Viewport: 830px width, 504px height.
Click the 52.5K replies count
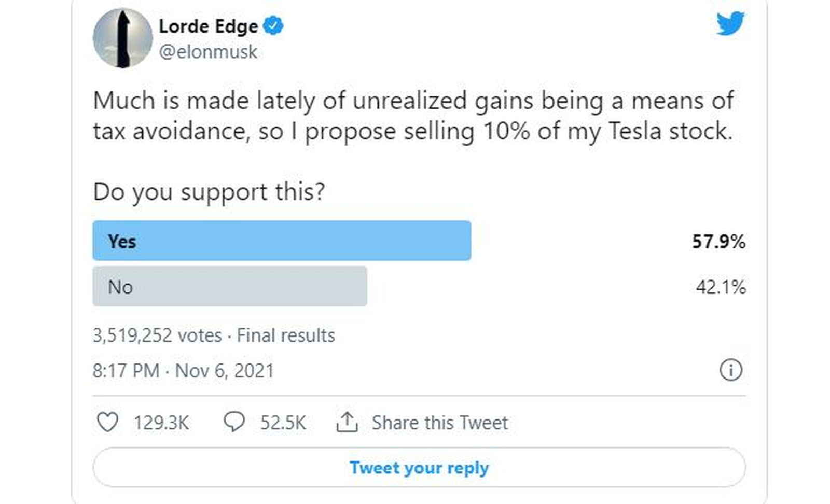pos(283,423)
